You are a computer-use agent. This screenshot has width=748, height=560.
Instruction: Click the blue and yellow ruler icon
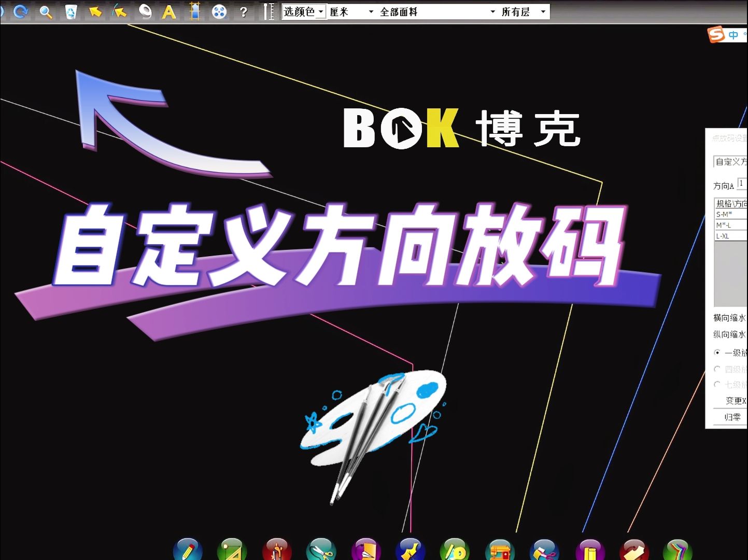tap(195, 11)
